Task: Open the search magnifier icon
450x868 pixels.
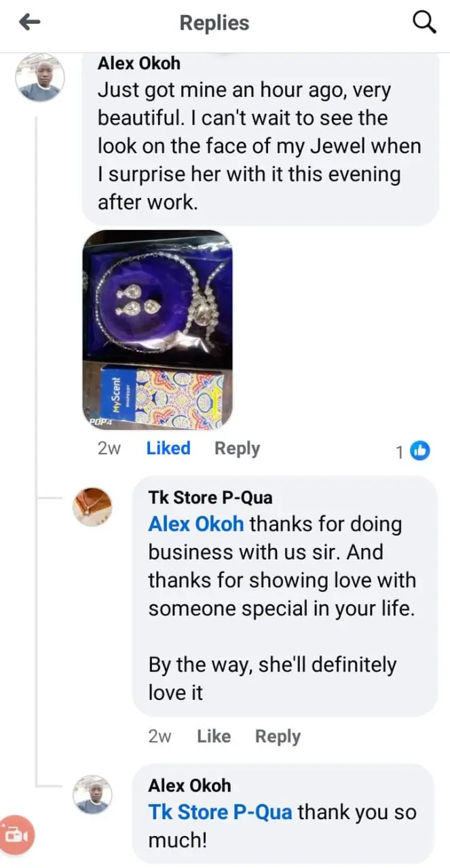Action: tap(424, 22)
